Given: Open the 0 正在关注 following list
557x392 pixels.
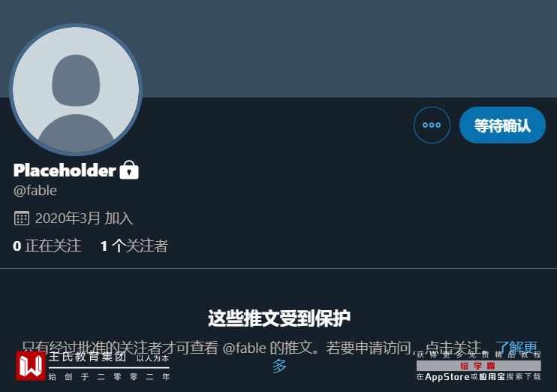Looking at the screenshot, I should pos(47,246).
